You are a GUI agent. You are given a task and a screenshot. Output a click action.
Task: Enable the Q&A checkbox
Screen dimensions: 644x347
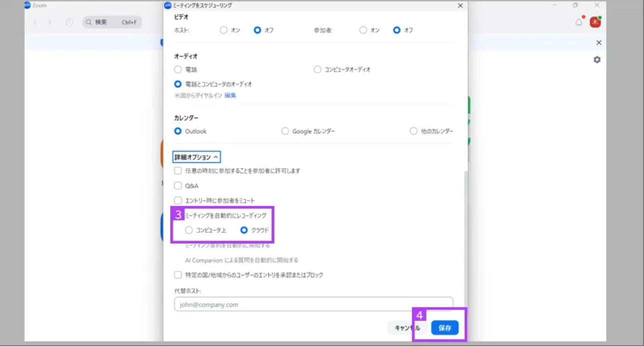pos(178,186)
